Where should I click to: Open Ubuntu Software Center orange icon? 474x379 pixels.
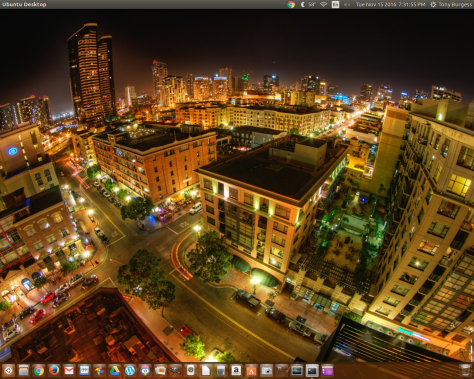pyautogui.click(x=251, y=370)
